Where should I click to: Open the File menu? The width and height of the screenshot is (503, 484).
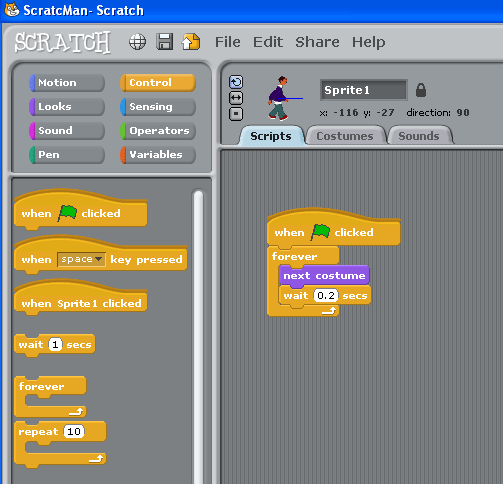(x=228, y=42)
